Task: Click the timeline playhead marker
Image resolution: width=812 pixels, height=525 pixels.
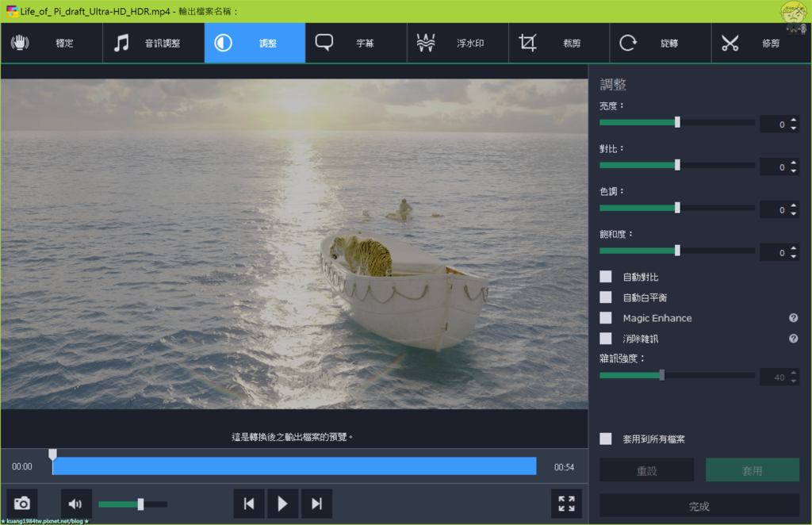Action: point(52,454)
